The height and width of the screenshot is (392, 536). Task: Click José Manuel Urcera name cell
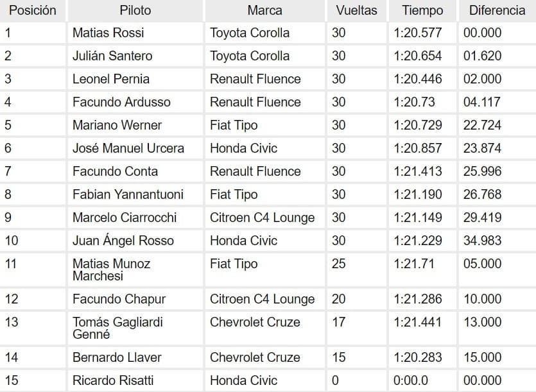tap(135, 148)
